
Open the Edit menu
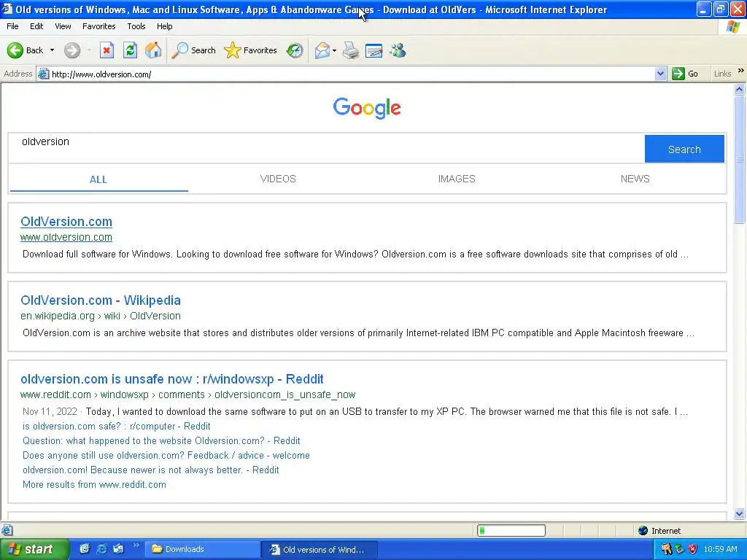click(x=36, y=26)
